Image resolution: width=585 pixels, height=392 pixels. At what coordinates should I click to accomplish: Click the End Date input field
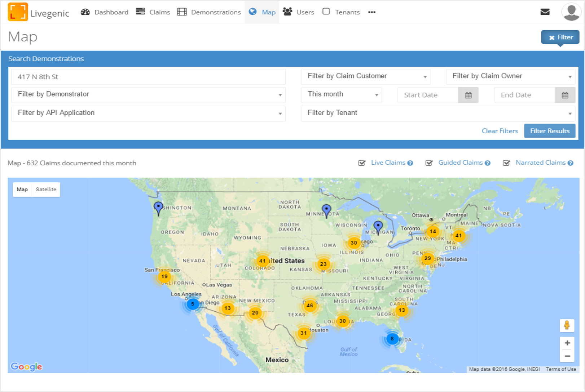coord(525,95)
